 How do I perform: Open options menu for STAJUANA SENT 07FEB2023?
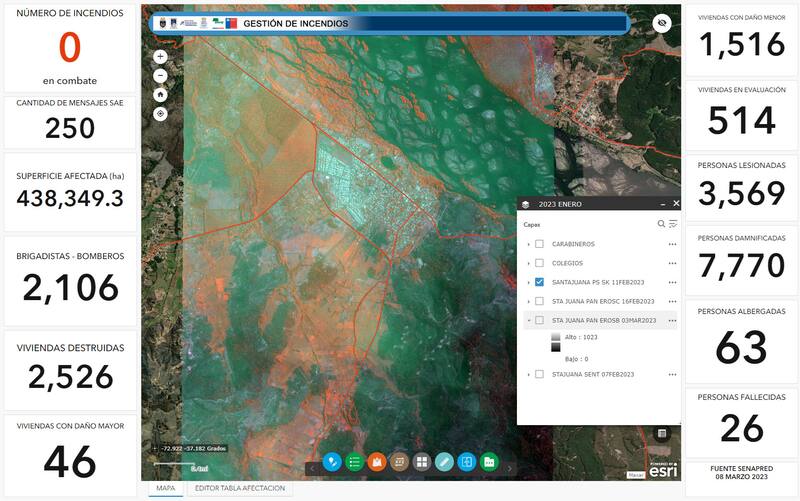point(672,374)
